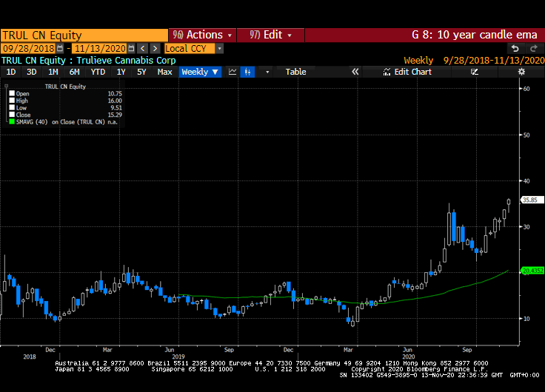This screenshot has height=392, width=545.
Task: Expand the Local CCY currency dropdown
Action: click(x=220, y=48)
